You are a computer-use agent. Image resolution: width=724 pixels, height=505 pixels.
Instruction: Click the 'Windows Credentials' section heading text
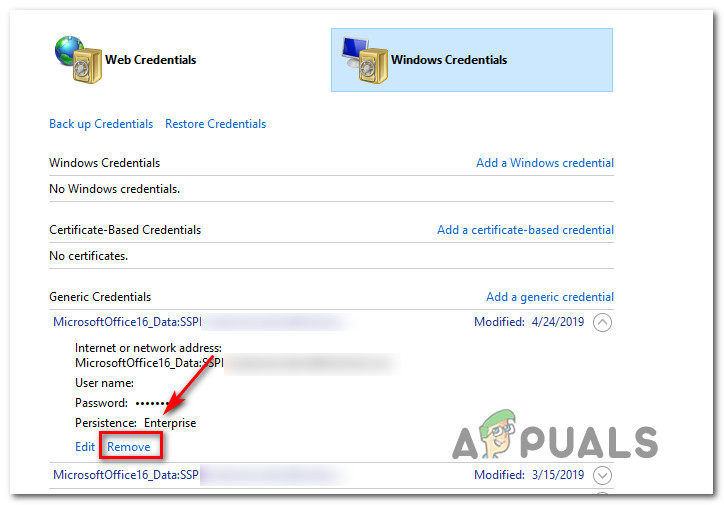click(x=104, y=162)
